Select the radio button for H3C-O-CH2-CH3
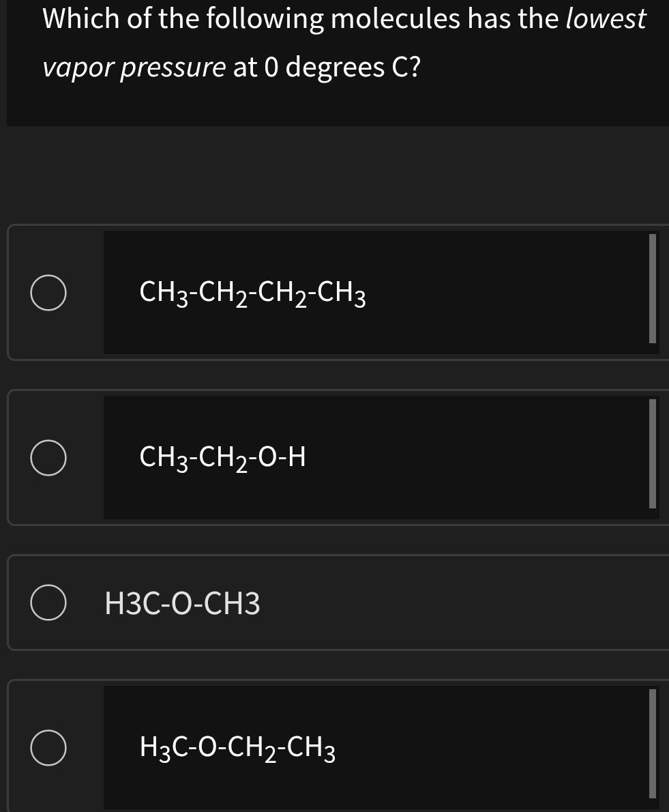Screen dimensions: 669x812 pos(49,747)
